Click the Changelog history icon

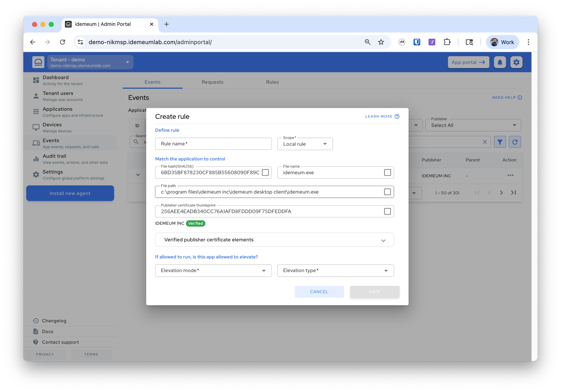(36, 321)
